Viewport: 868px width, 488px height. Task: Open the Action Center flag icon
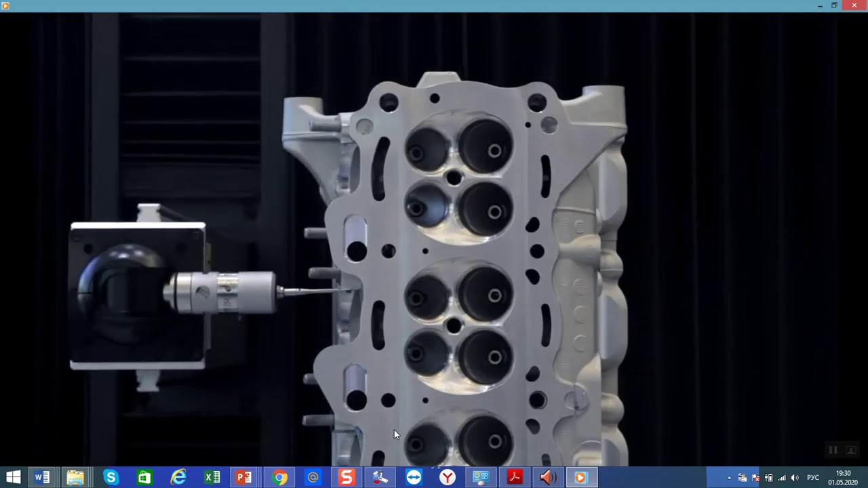755,478
